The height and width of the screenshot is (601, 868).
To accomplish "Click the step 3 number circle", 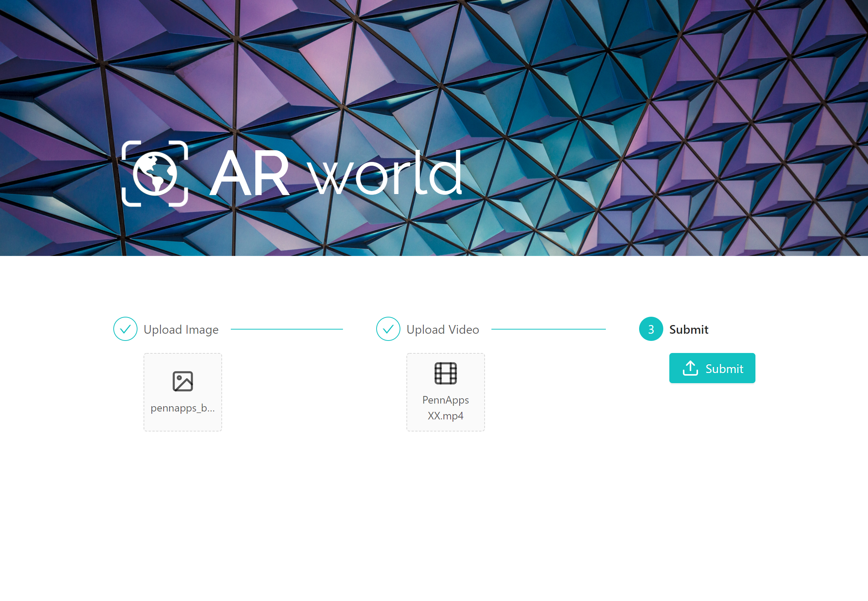I will pos(651,329).
